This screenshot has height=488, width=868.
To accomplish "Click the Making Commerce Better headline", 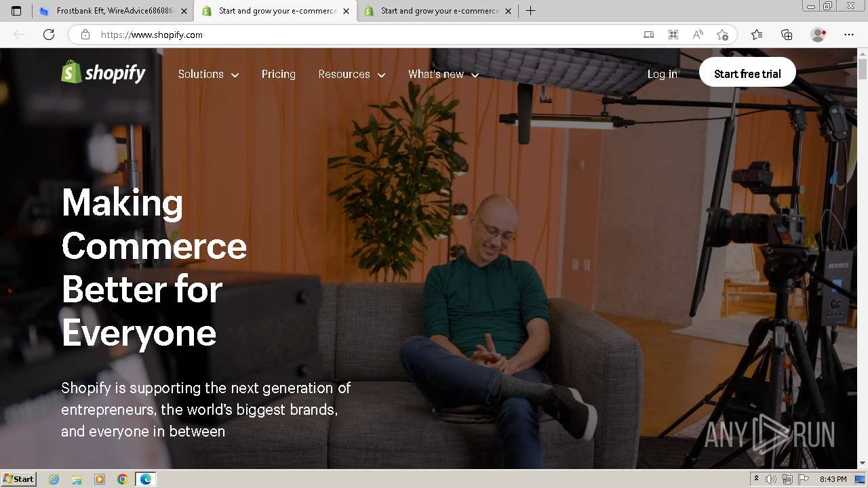I will point(154,267).
